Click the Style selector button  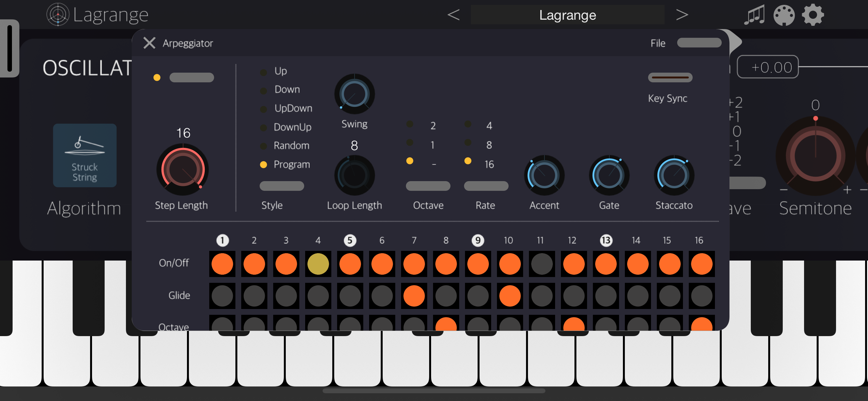pos(282,186)
